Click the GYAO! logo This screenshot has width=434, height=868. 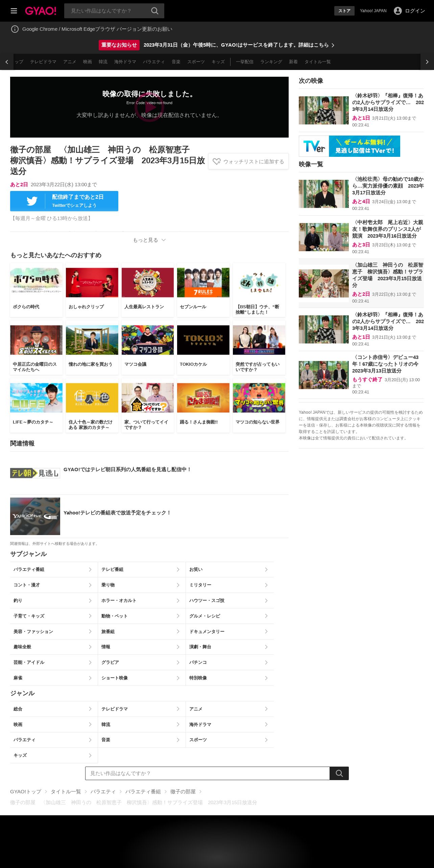(x=41, y=11)
